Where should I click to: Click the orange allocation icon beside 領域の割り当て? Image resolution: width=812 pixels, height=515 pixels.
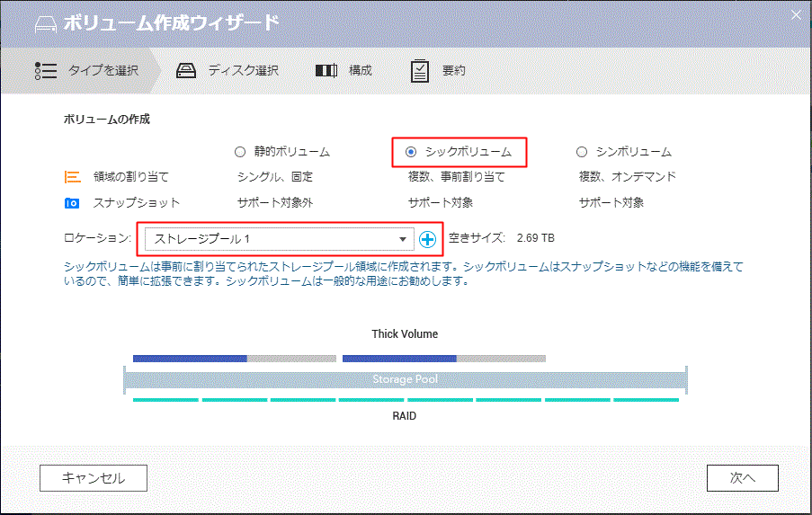tap(72, 177)
